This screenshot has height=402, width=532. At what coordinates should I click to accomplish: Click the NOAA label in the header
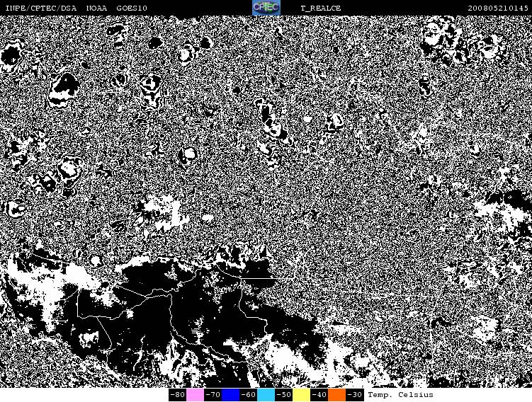click(x=96, y=8)
